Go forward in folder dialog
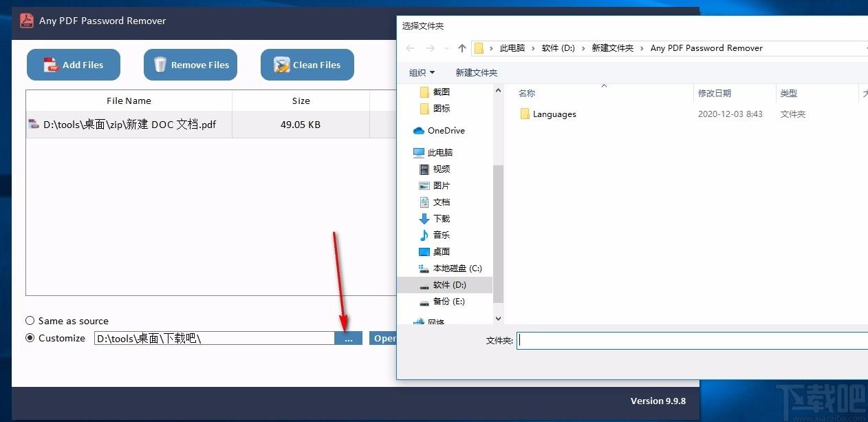This screenshot has height=422, width=868. (x=431, y=48)
